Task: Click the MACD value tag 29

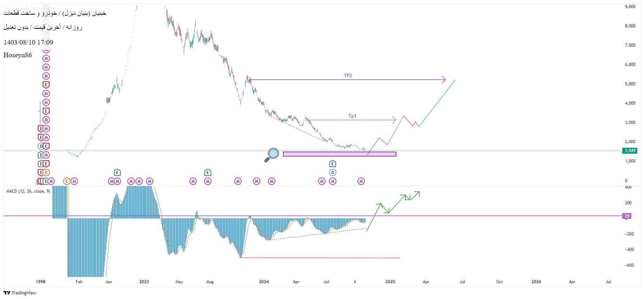Action: (627, 216)
